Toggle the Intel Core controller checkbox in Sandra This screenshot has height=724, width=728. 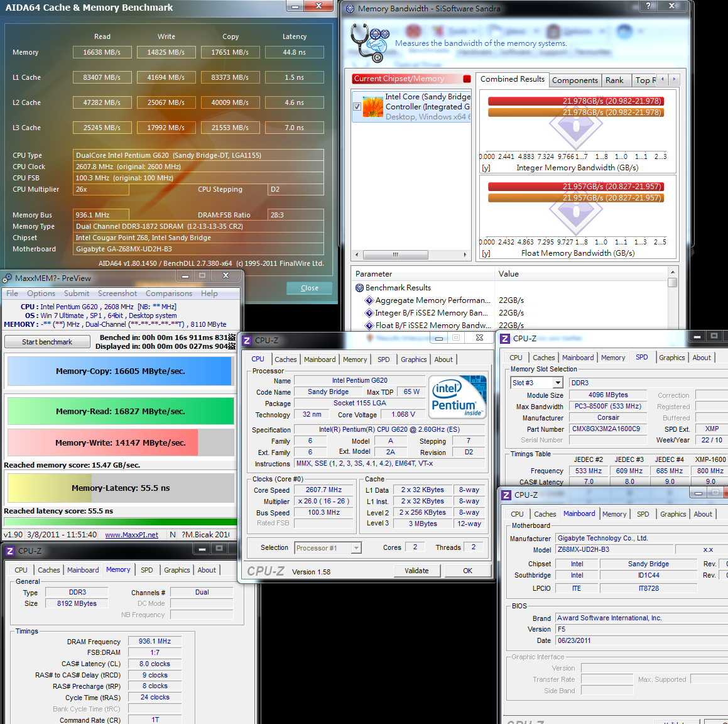coord(357,106)
